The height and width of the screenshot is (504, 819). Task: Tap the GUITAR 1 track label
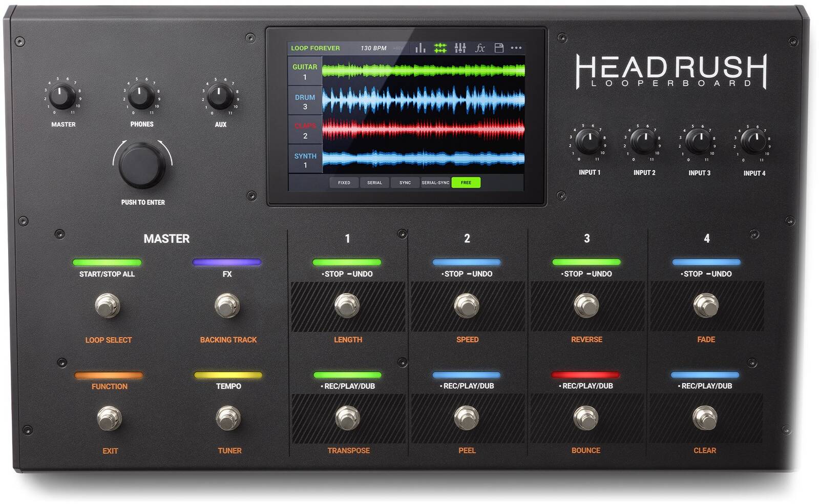click(305, 72)
